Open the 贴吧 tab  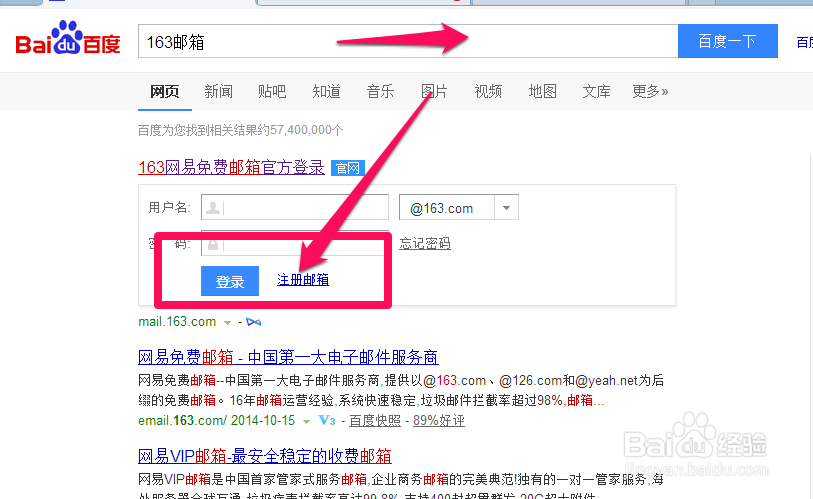(x=272, y=92)
